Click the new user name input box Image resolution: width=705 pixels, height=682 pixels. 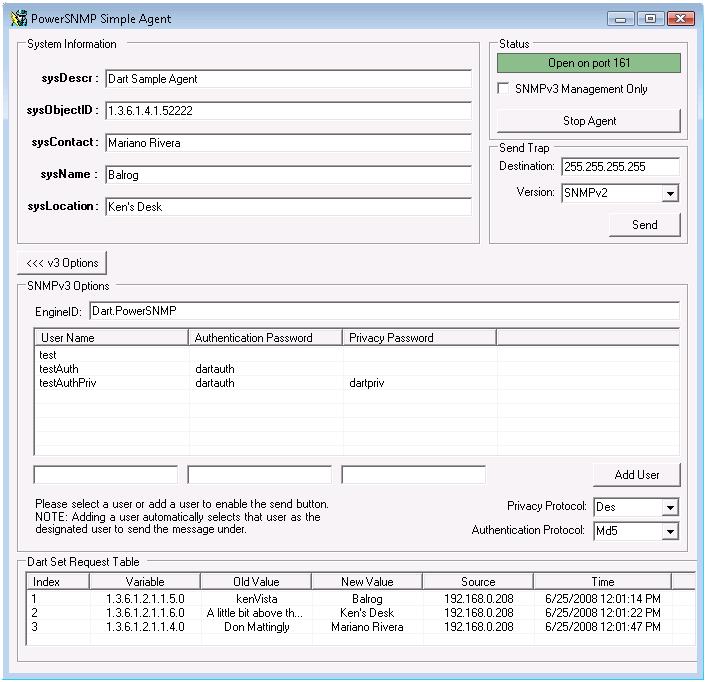105,475
